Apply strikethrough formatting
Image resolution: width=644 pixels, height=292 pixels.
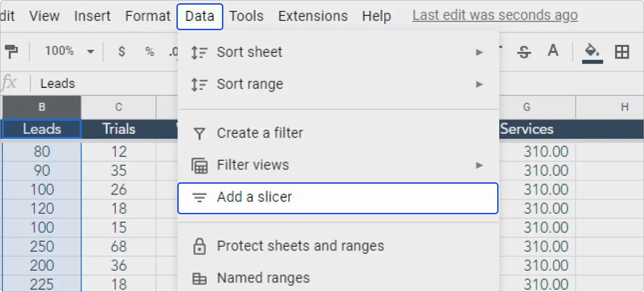[x=524, y=51]
